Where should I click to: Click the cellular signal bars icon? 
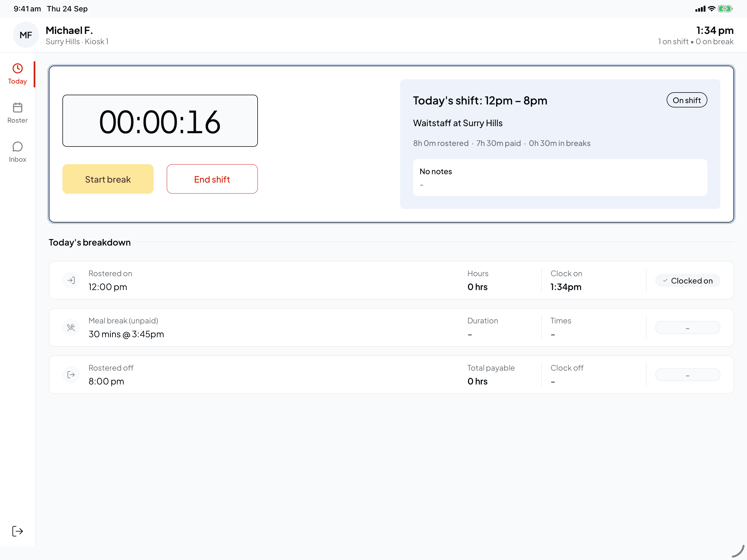tap(700, 9)
